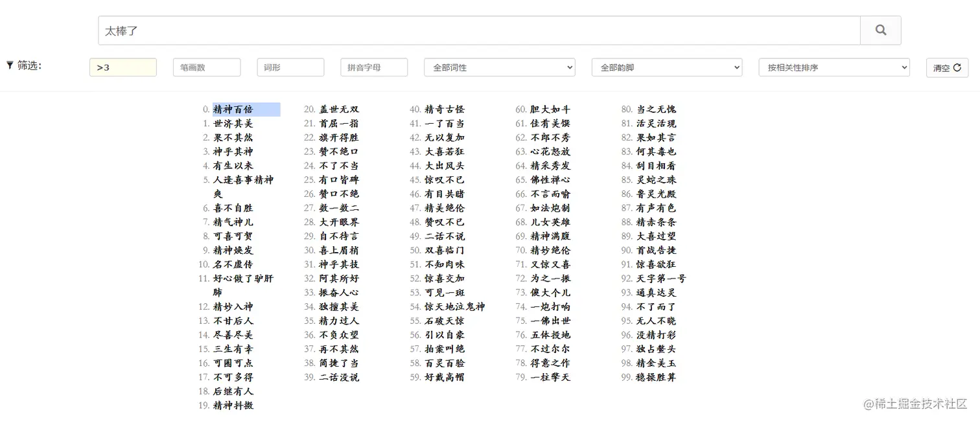Click the result 盖世无双
Viewport: 980px width, 423px height.
[x=339, y=109]
